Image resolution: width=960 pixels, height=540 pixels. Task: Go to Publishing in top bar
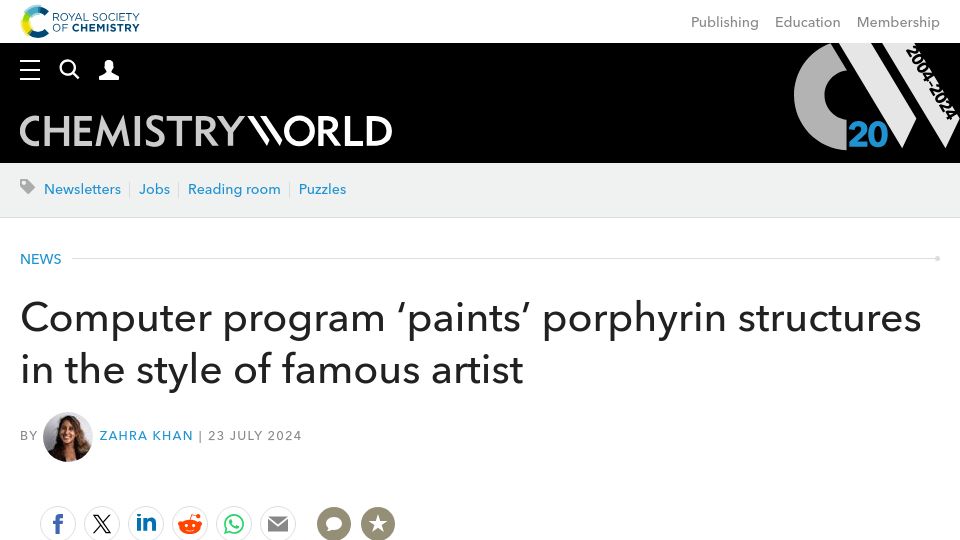(x=724, y=22)
